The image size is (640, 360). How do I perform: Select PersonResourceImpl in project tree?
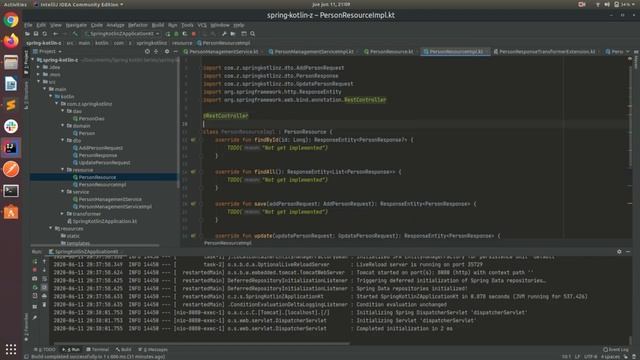[x=102, y=184]
